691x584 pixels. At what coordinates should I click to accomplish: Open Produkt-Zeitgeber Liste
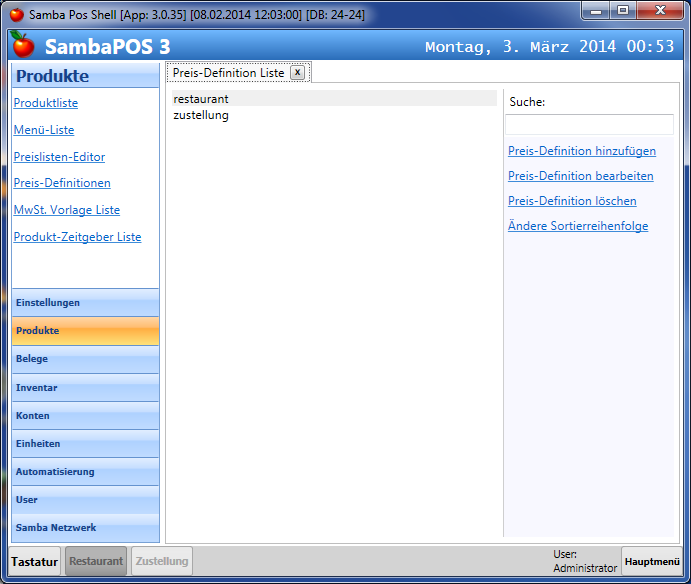click(x=77, y=237)
